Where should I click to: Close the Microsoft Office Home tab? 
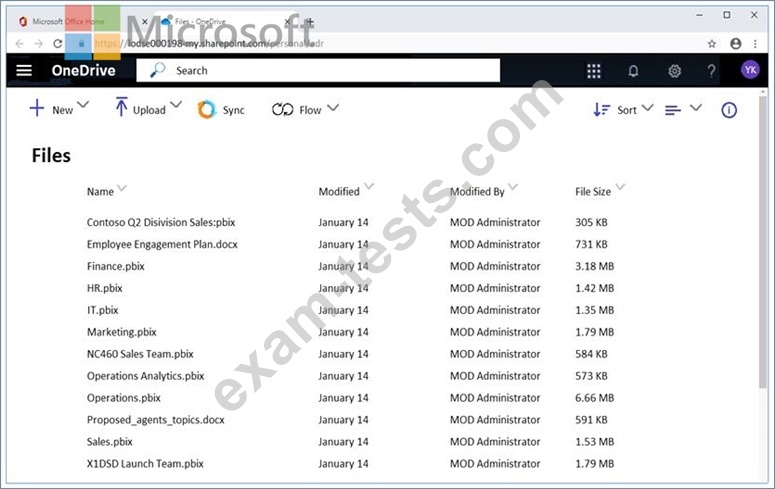(x=144, y=22)
